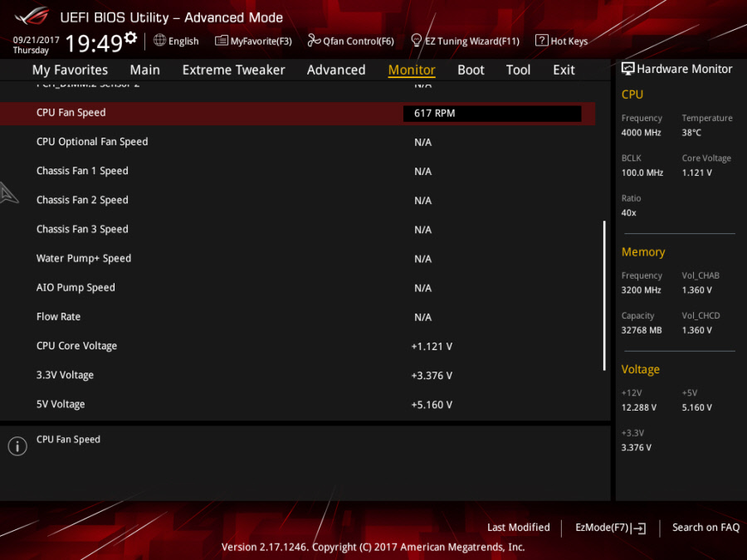Click N/A value for Flow Rate
Viewport: 747px width, 560px height.
coord(423,318)
